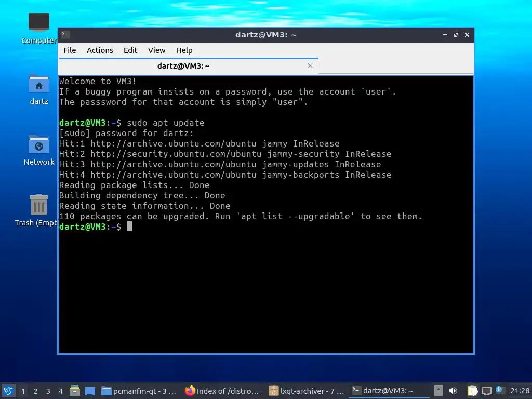Switch to workspace 4
The width and height of the screenshot is (532, 399).
(x=61, y=391)
